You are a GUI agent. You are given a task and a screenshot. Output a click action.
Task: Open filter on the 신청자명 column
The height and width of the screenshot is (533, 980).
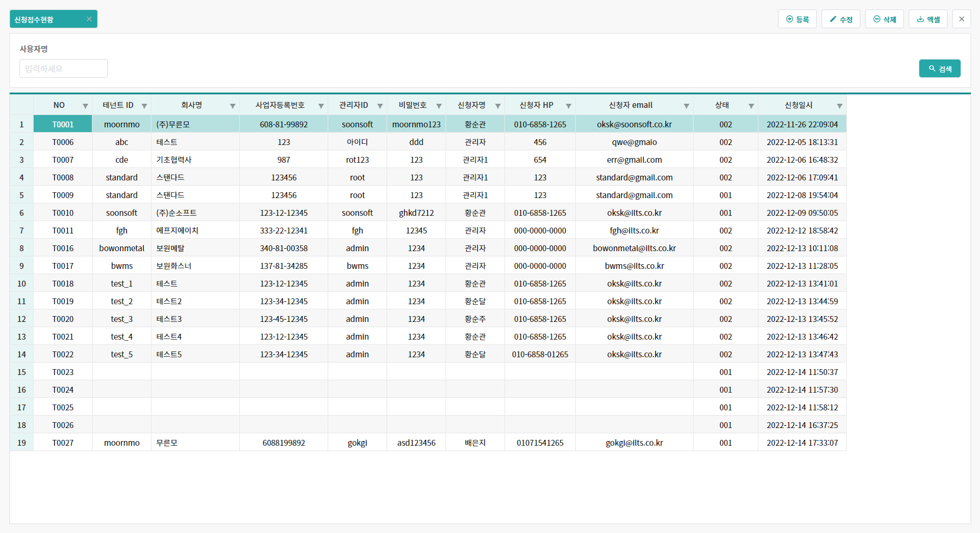[x=498, y=106]
